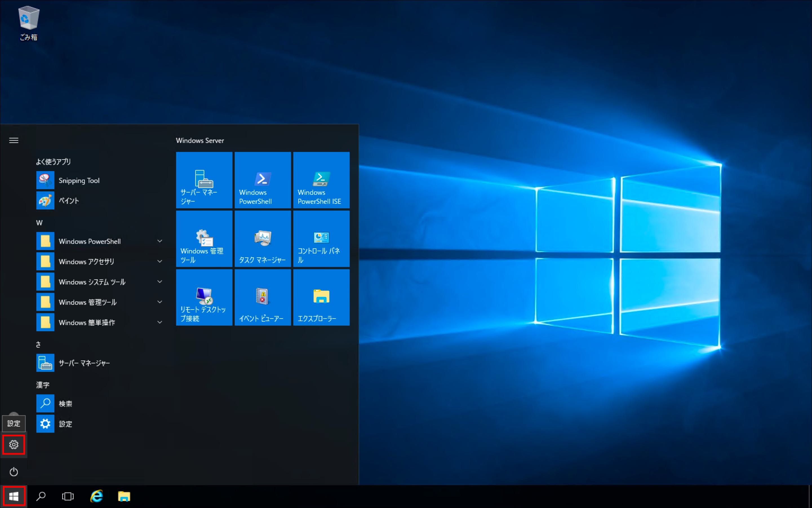This screenshot has height=508, width=812.
Task: Open the Windows 管理ツール tile
Action: (204, 239)
